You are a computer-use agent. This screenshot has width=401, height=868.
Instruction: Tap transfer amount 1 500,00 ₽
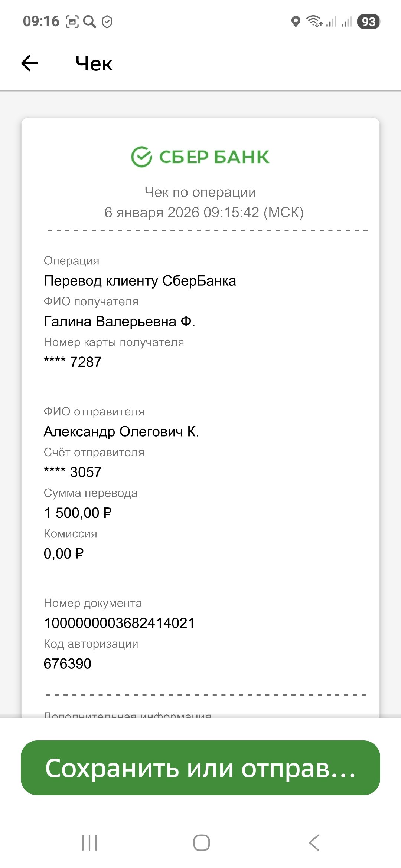pos(78,513)
